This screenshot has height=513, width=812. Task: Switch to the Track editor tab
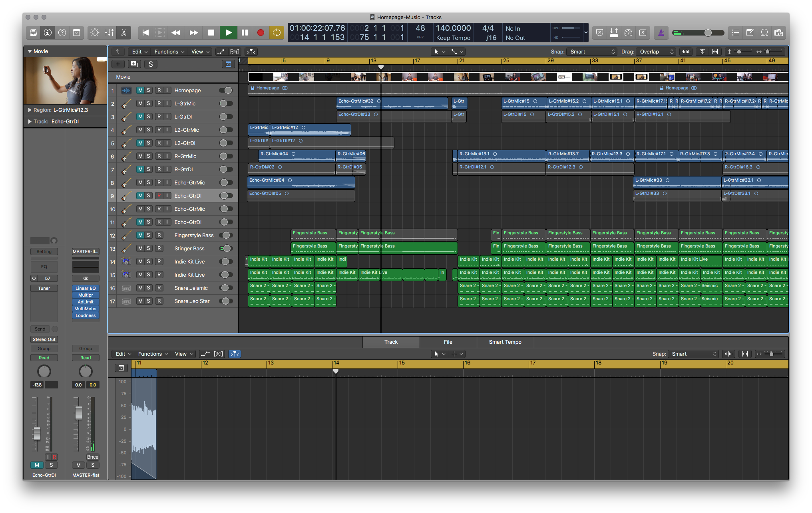(391, 342)
